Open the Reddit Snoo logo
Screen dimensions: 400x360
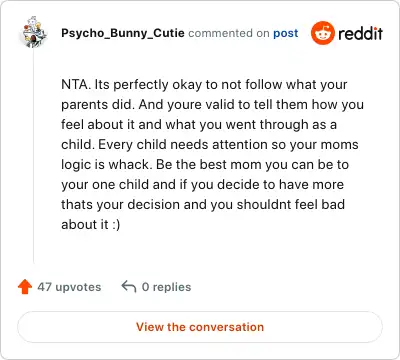click(323, 33)
